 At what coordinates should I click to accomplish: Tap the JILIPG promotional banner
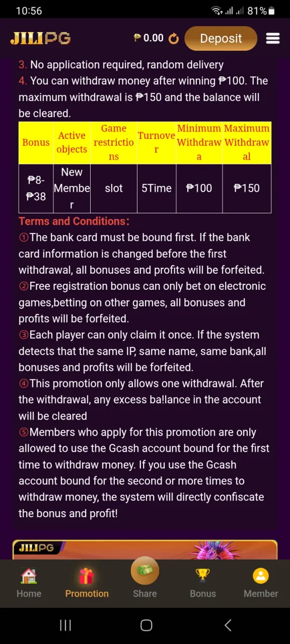(x=145, y=549)
